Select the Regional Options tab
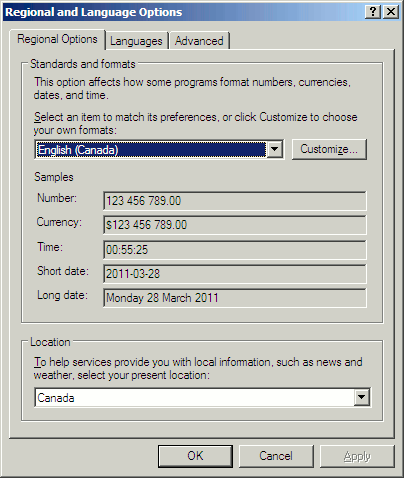Viewport: 404px width, 478px height. [57, 39]
